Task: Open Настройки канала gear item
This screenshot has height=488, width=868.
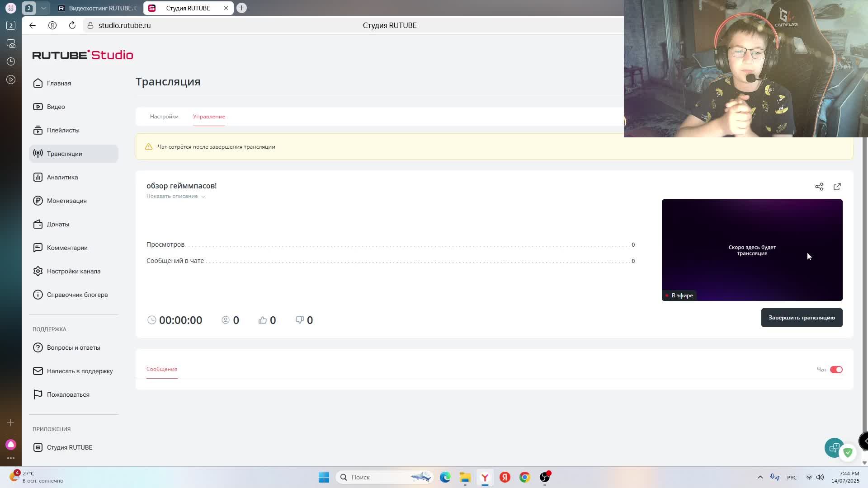Action: click(x=73, y=271)
